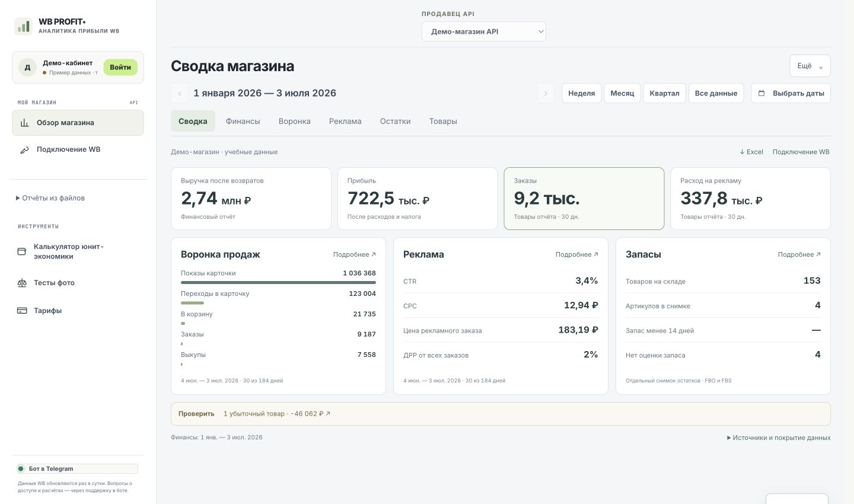Viewport: 854px width, 504px height.
Task: Choose the Квартал period
Action: click(664, 93)
